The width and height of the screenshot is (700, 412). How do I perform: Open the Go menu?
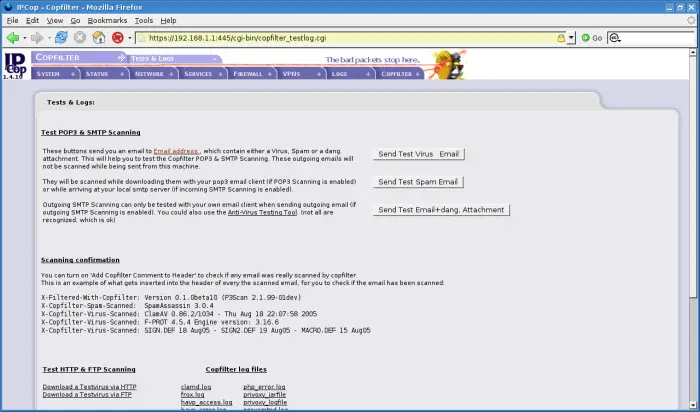click(x=75, y=21)
